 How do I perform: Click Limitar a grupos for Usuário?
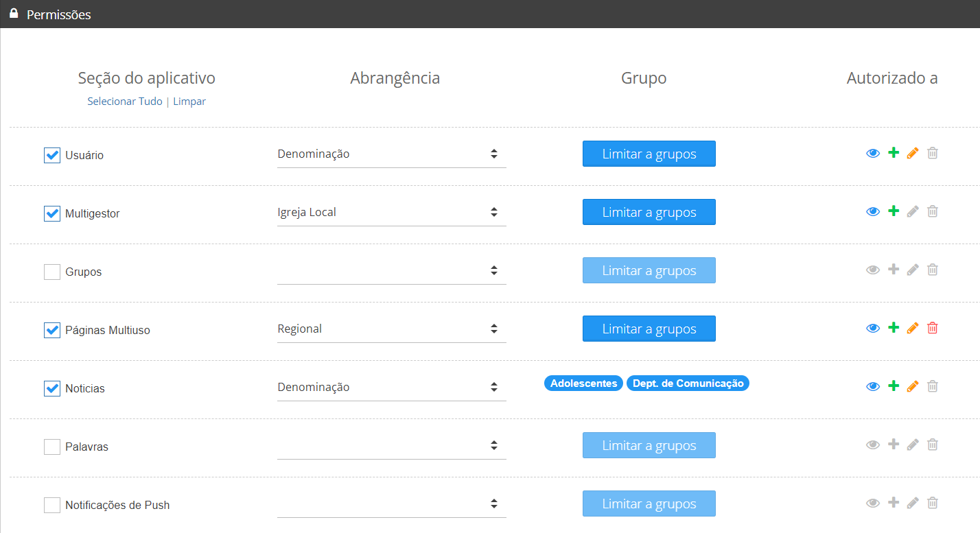(649, 154)
